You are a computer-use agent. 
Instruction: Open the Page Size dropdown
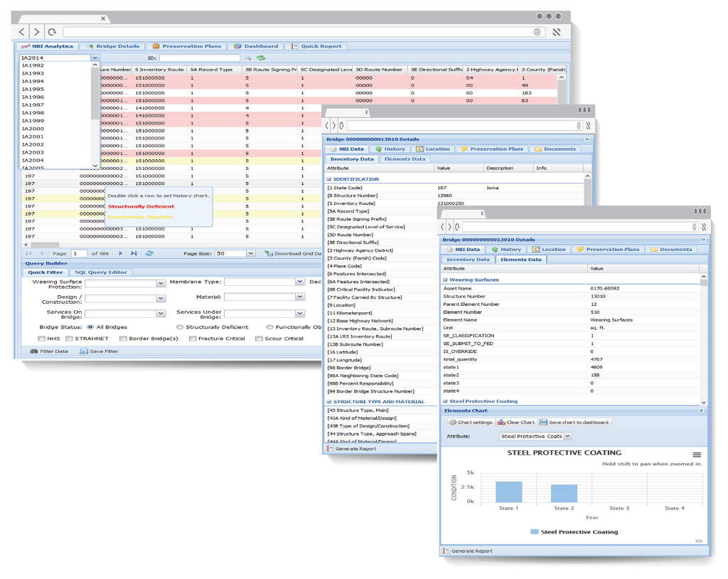[x=250, y=253]
